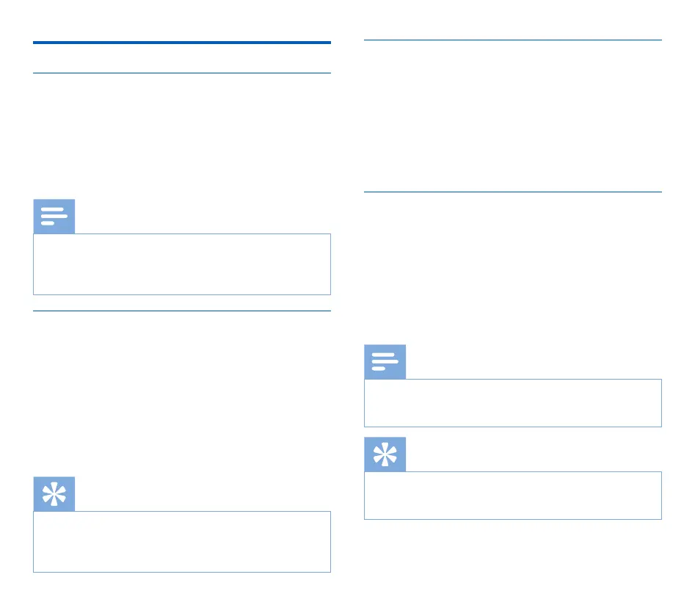
Task: Click the note icon in the left column
Action: pos(54,217)
